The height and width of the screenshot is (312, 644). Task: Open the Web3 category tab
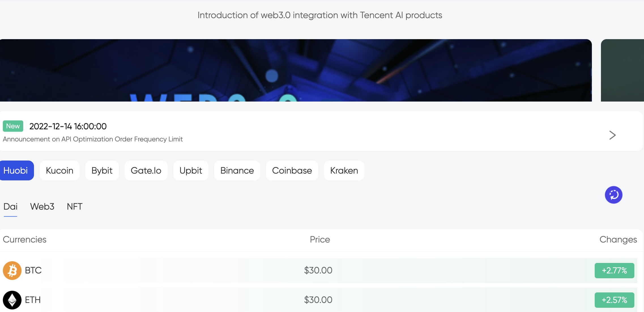[x=42, y=206]
